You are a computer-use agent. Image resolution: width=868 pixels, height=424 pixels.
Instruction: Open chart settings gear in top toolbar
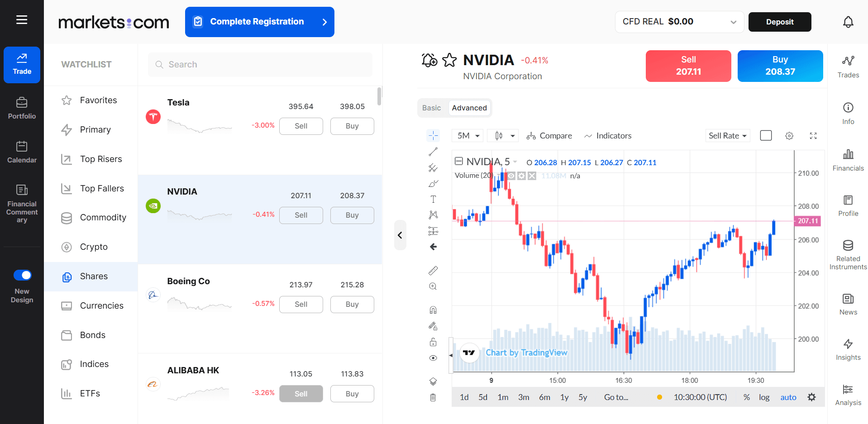tap(789, 136)
